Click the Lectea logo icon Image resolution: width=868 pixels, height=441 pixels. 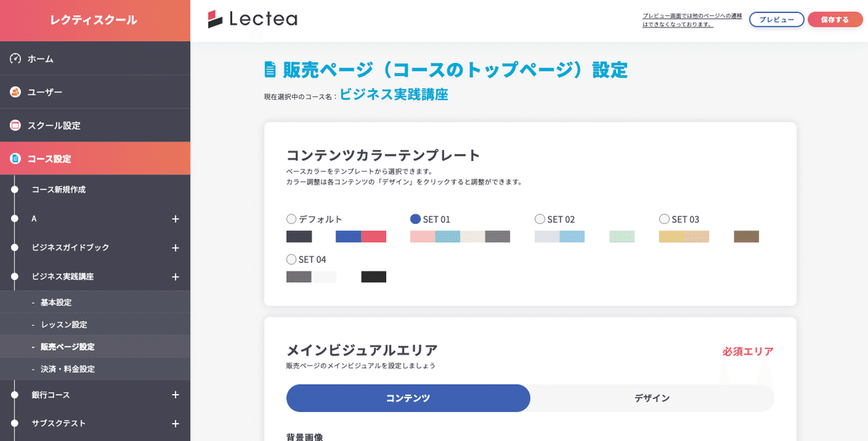(x=215, y=20)
